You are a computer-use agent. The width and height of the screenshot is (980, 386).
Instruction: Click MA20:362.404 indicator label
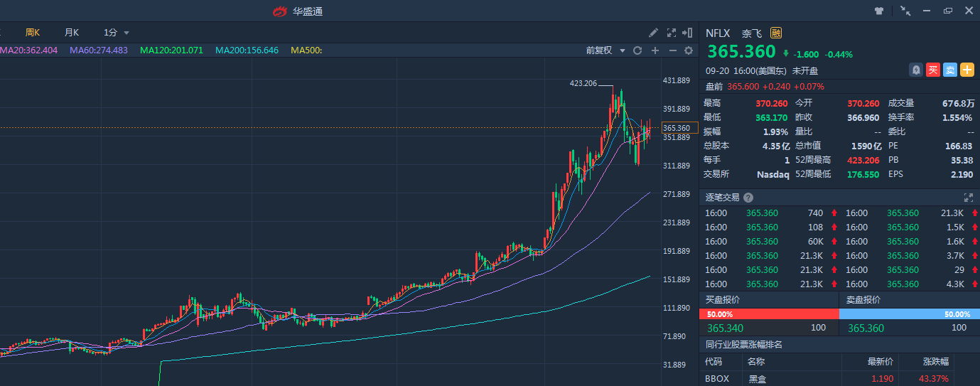[28, 50]
